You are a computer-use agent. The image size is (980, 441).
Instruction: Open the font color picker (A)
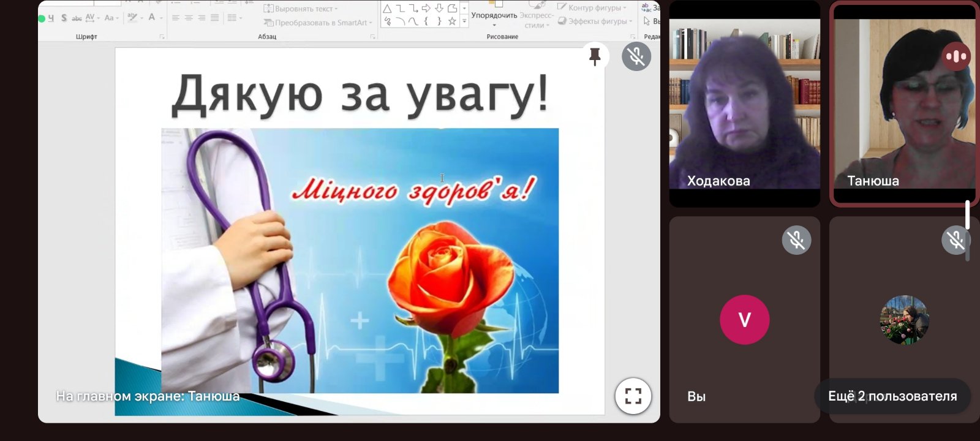152,18
